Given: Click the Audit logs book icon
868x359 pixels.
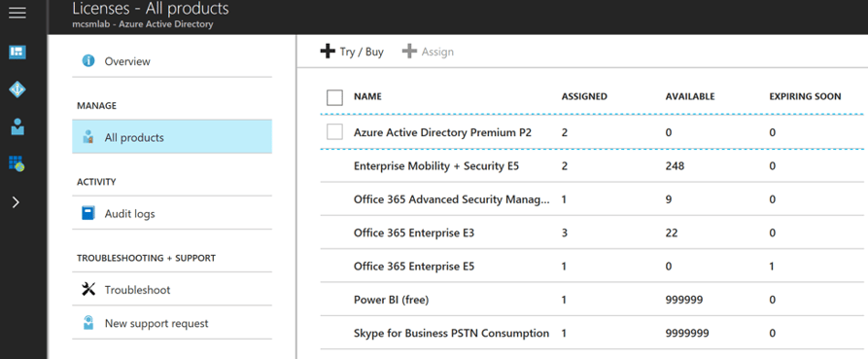Looking at the screenshot, I should click(x=88, y=213).
